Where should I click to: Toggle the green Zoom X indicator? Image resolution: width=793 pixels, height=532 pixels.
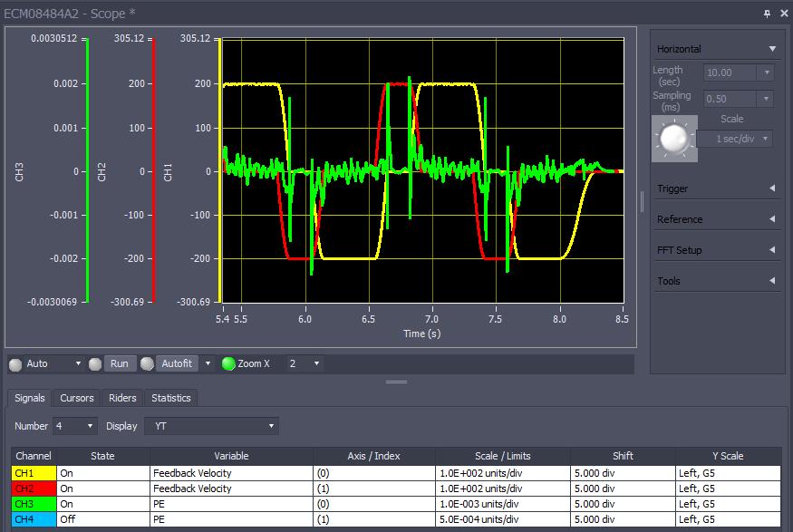click(x=228, y=363)
